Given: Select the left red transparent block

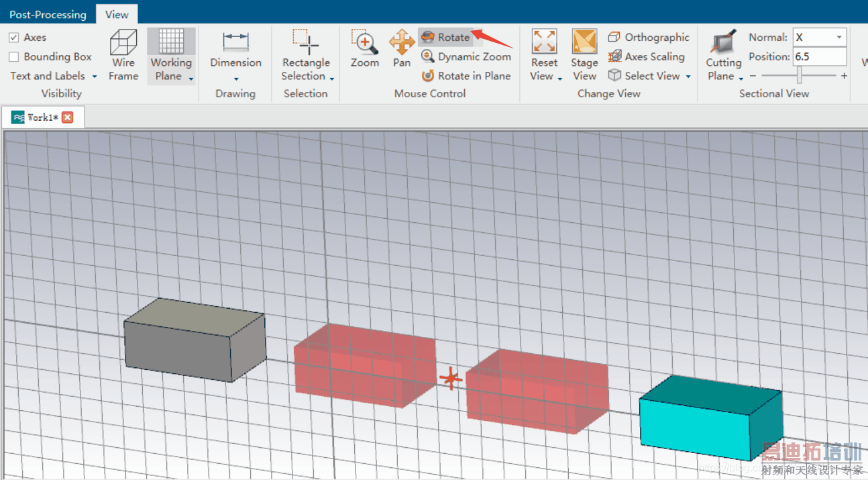Looking at the screenshot, I should (365, 366).
